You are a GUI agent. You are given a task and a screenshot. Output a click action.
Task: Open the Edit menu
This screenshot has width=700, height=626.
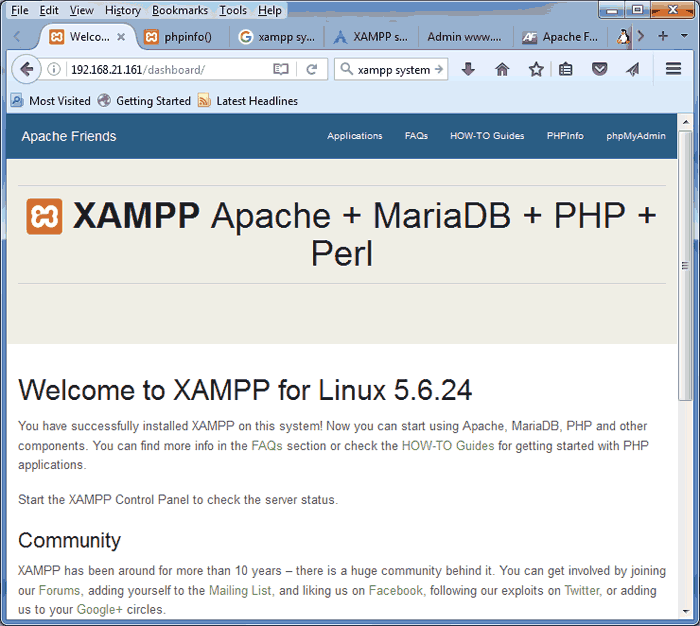49,10
